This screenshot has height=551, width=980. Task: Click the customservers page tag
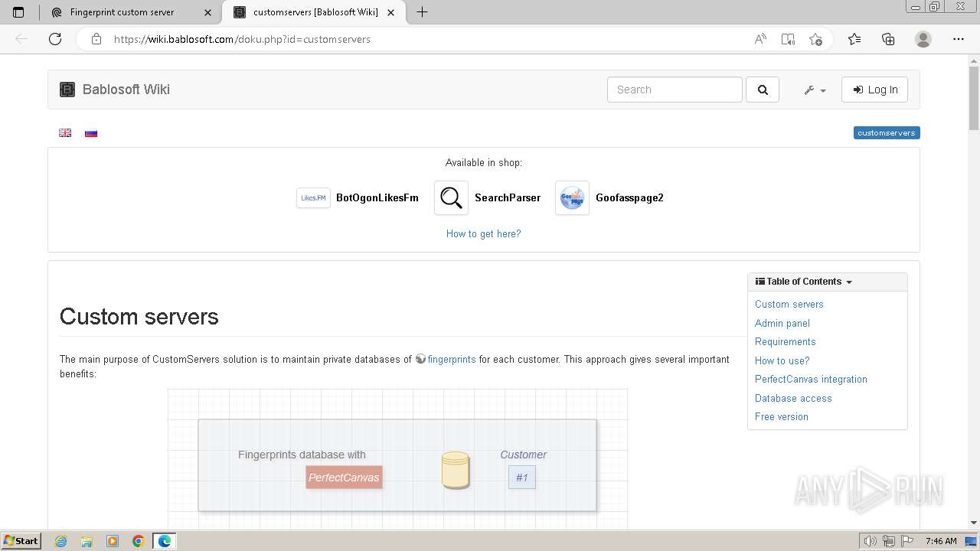coord(887,133)
